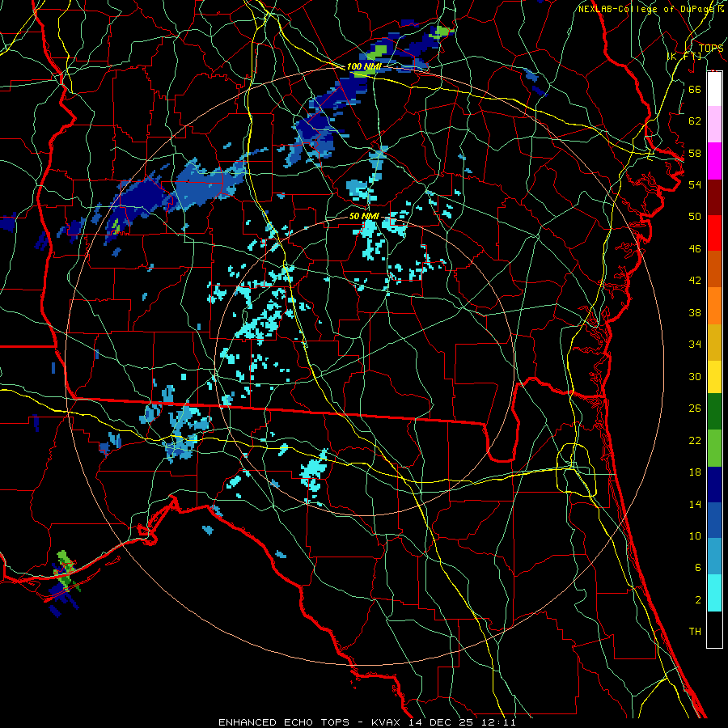Click the legend value 10
Viewport: 728px width, 728px height.
tap(695, 535)
